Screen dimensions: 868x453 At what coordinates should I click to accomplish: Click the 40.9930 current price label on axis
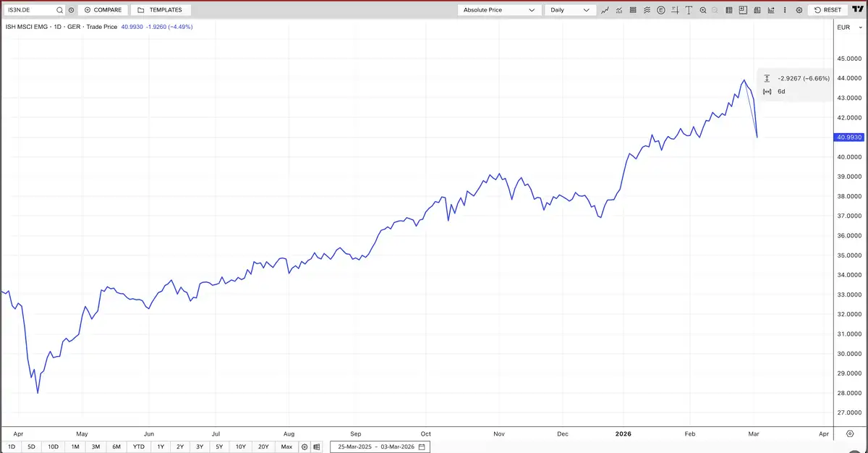pyautogui.click(x=849, y=137)
